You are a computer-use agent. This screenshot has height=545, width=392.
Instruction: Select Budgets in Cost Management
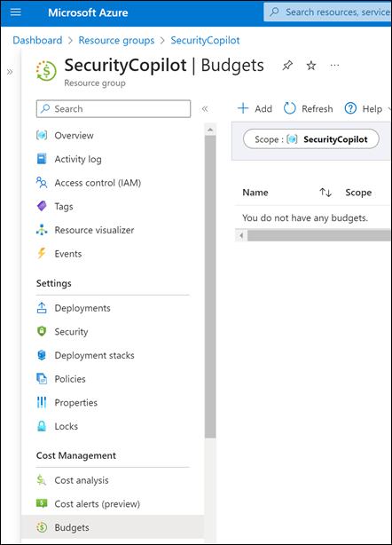pyautogui.click(x=113, y=527)
